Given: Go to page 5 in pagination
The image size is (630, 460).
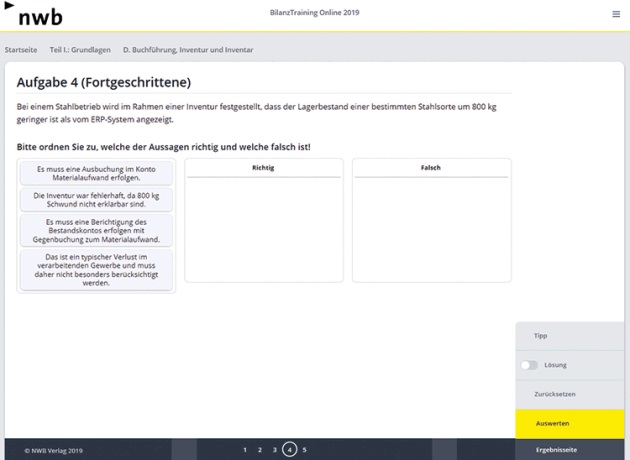Looking at the screenshot, I should 305,450.
